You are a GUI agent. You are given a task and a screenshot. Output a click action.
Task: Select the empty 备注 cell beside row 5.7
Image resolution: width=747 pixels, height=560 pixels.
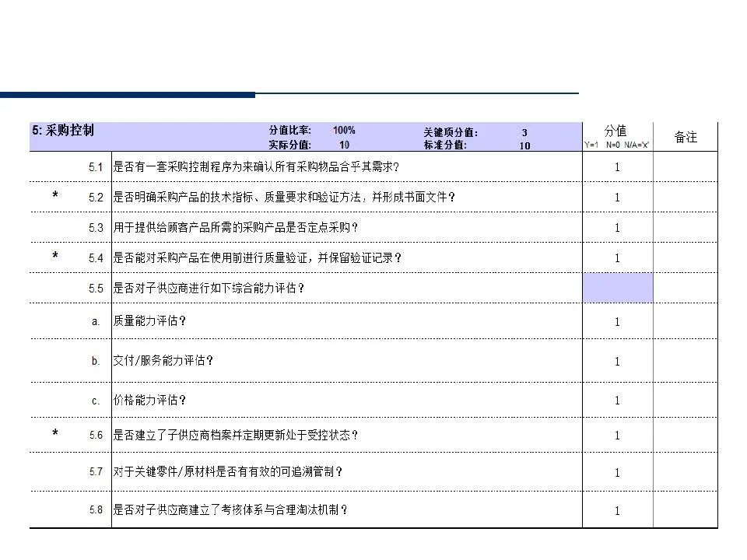(x=688, y=471)
